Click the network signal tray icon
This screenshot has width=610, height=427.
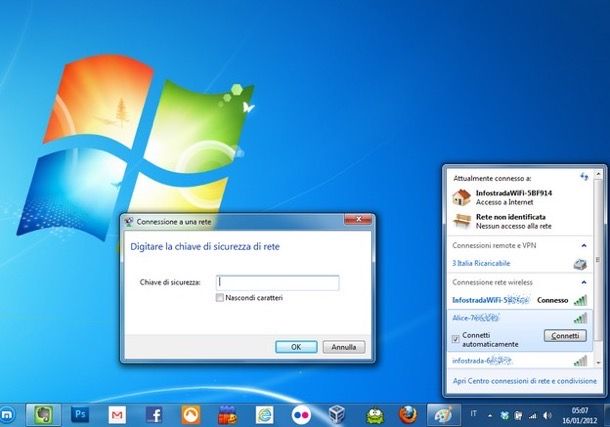point(532,416)
